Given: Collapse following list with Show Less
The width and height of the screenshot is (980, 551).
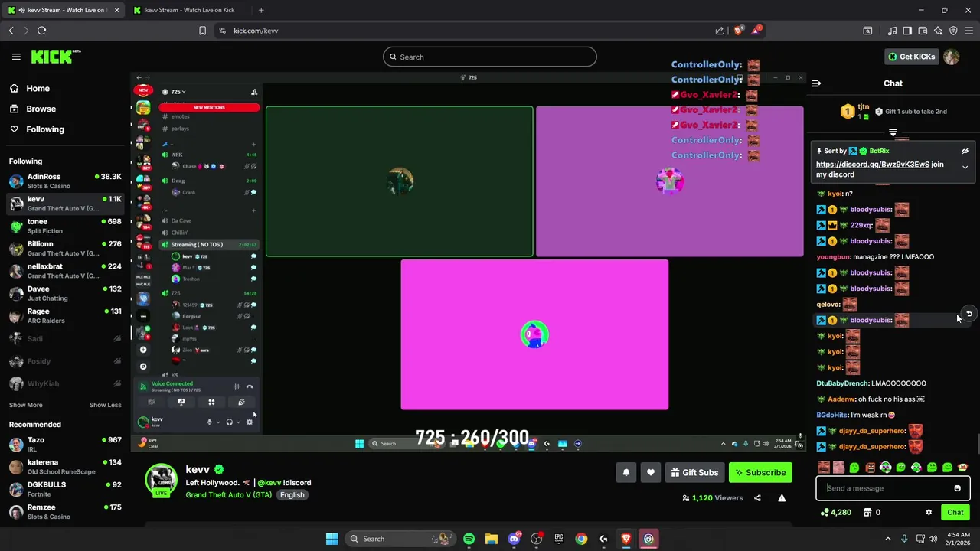Looking at the screenshot, I should click(x=105, y=405).
